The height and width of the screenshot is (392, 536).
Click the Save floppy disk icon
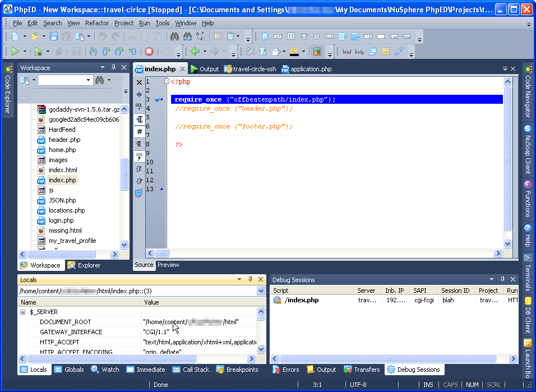[x=54, y=36]
